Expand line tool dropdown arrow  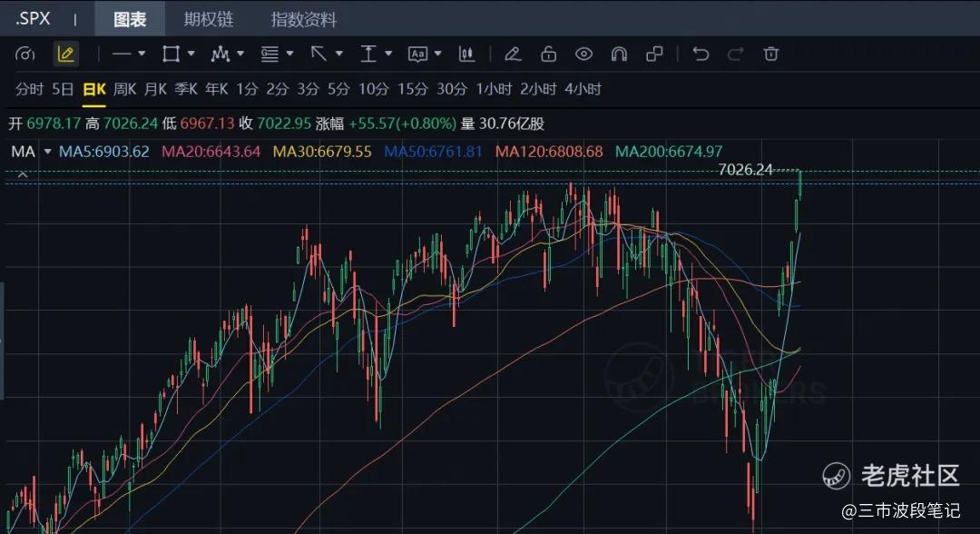coord(142,54)
